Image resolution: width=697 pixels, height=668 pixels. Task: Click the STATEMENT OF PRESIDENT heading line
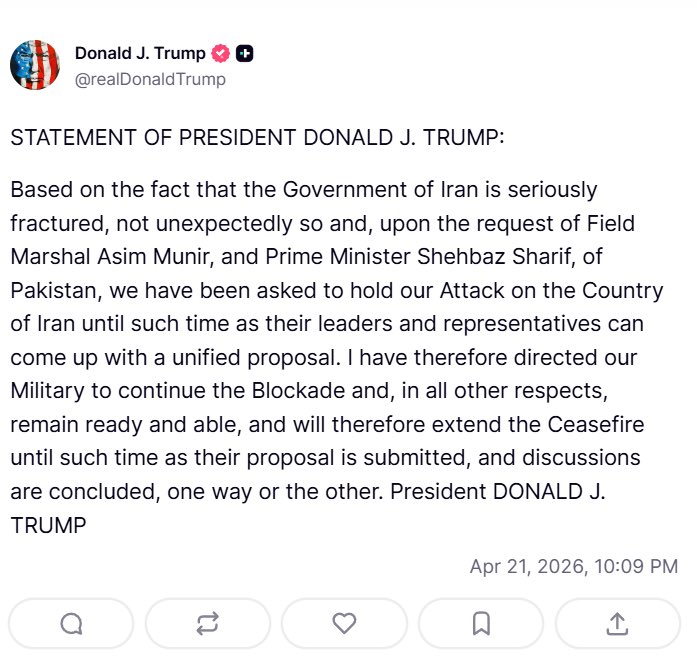tap(257, 137)
